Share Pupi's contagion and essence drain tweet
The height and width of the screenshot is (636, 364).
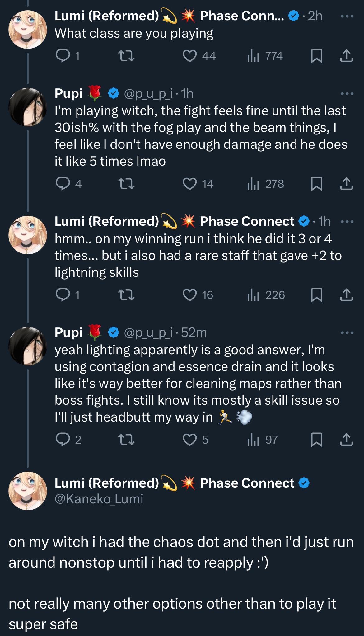click(x=346, y=440)
